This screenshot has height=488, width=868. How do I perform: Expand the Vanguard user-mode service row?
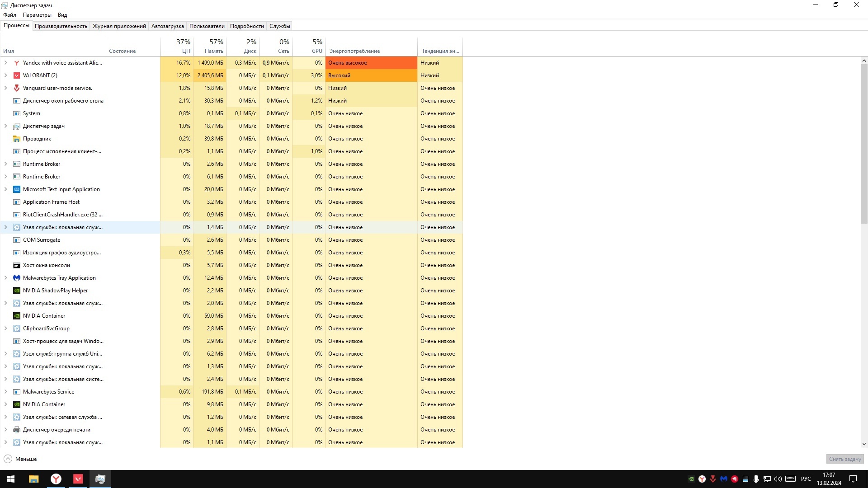pyautogui.click(x=5, y=88)
